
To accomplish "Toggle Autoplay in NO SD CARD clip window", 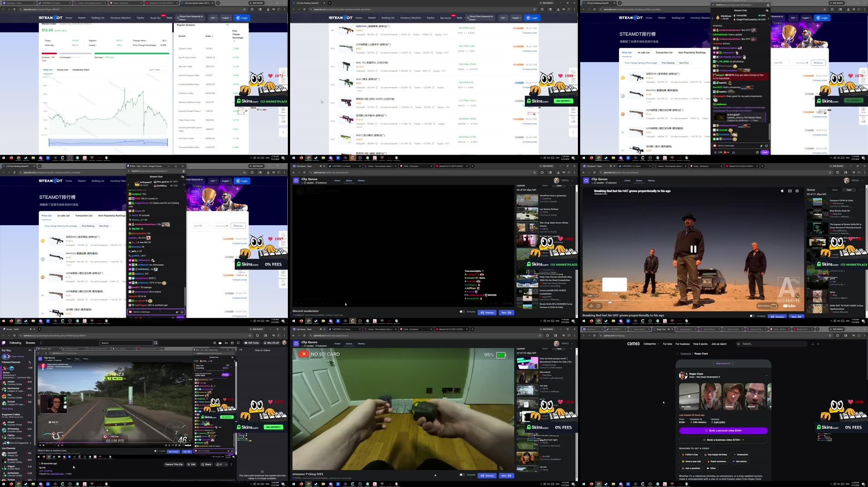I will [462, 475].
